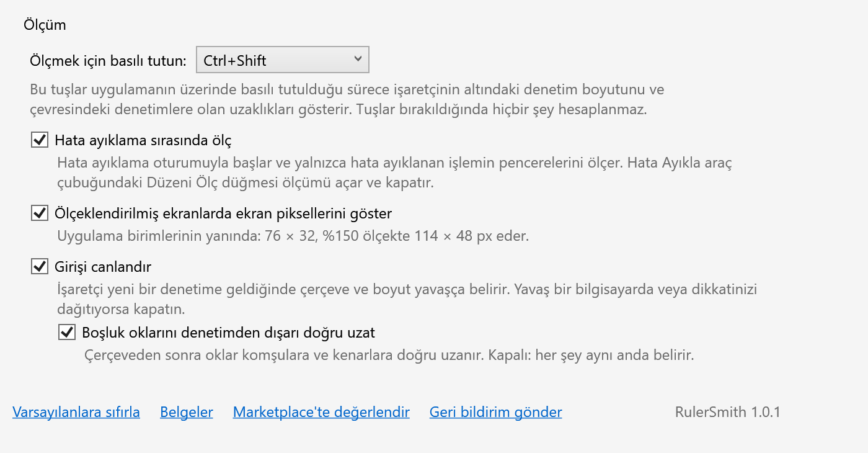Follow the 'Marketplace'te değerlendir' link

(x=321, y=412)
